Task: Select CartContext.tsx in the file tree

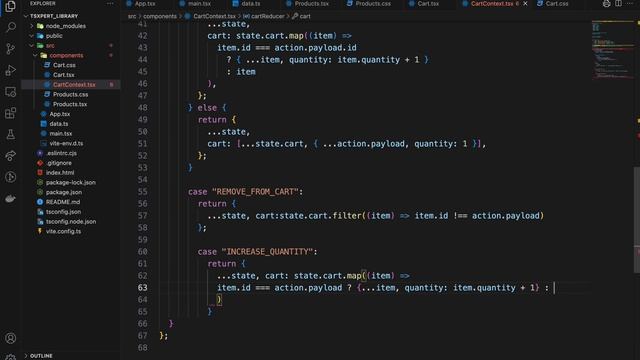Action: click(74, 84)
